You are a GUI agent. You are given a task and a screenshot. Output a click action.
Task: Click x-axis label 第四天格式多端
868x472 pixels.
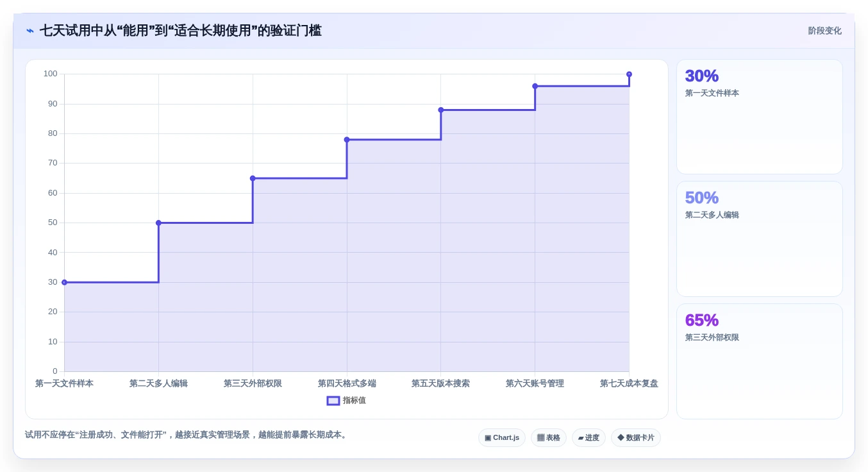[347, 383]
